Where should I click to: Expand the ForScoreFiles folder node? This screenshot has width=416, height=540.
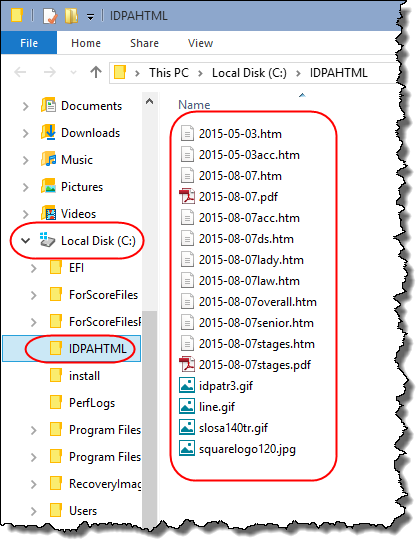(x=33, y=295)
